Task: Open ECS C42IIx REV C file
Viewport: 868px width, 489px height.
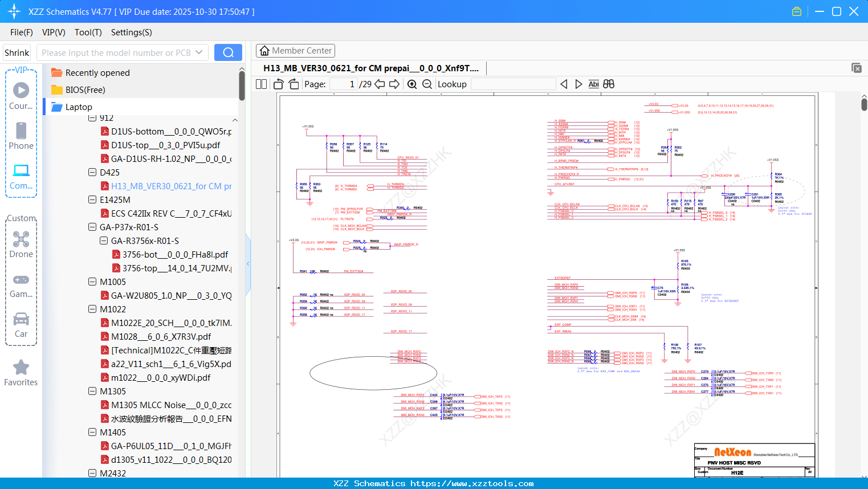Action: [166, 214]
